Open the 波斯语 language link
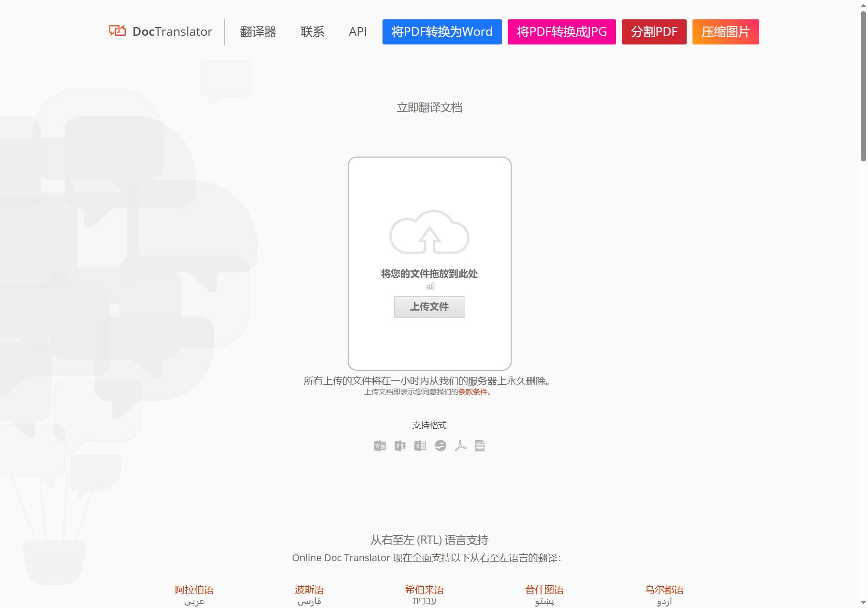The image size is (868, 608). pos(309,590)
